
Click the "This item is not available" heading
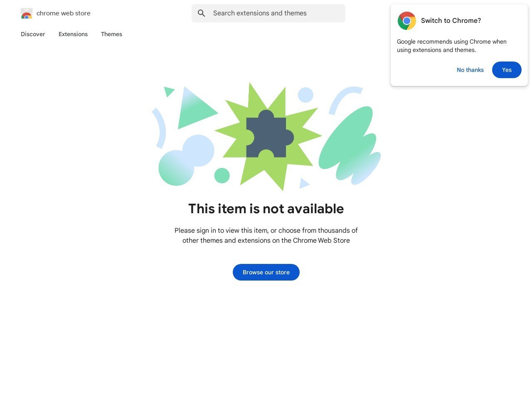[266, 209]
